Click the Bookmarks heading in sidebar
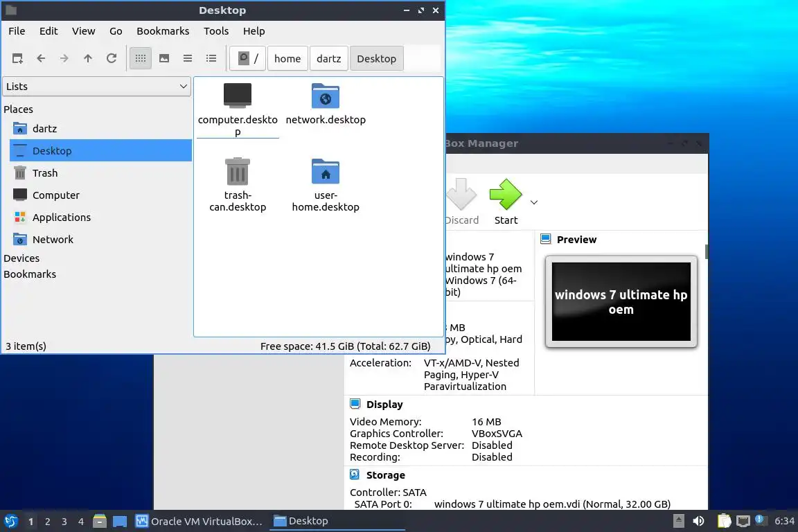The height and width of the screenshot is (532, 798). pyautogui.click(x=30, y=274)
